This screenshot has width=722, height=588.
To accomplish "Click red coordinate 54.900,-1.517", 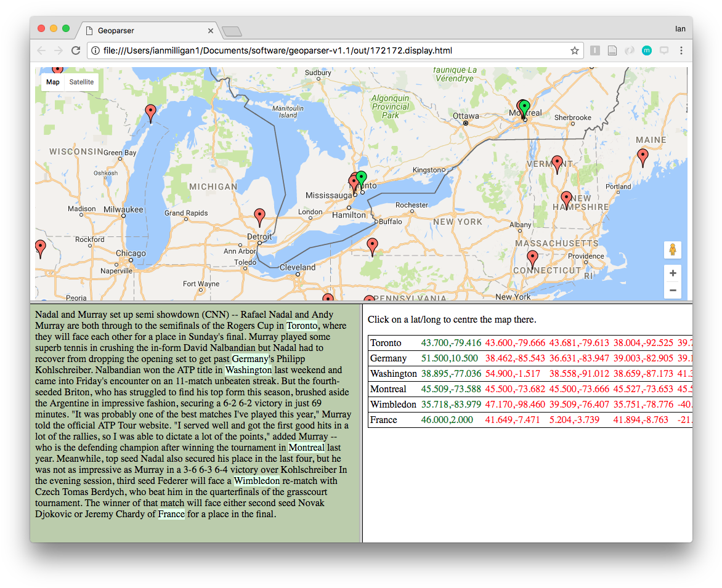I will [513, 374].
